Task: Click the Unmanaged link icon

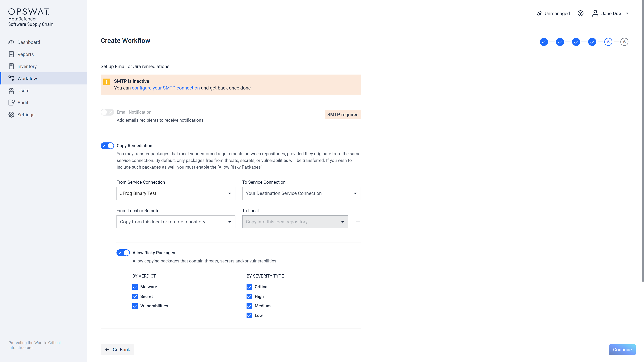Action: point(539,13)
